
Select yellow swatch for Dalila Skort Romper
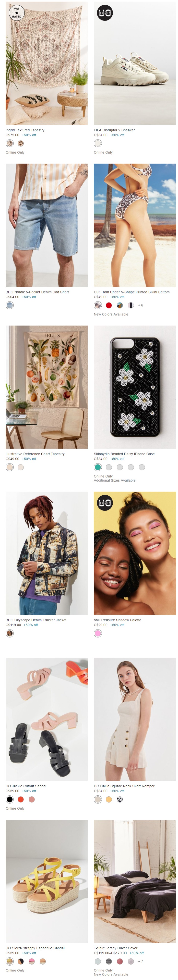pyautogui.click(x=109, y=799)
